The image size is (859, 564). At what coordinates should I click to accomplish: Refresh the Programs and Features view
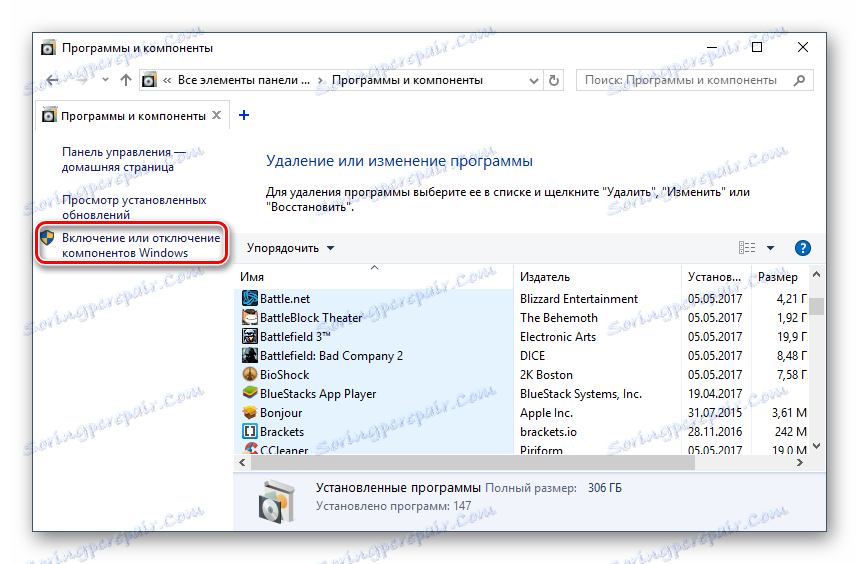[554, 81]
